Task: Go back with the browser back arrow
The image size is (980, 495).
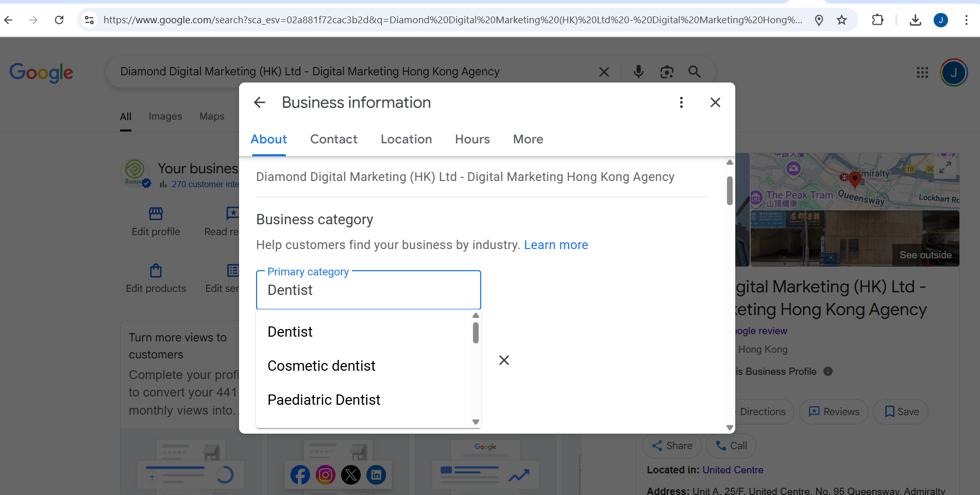Action: [x=9, y=20]
